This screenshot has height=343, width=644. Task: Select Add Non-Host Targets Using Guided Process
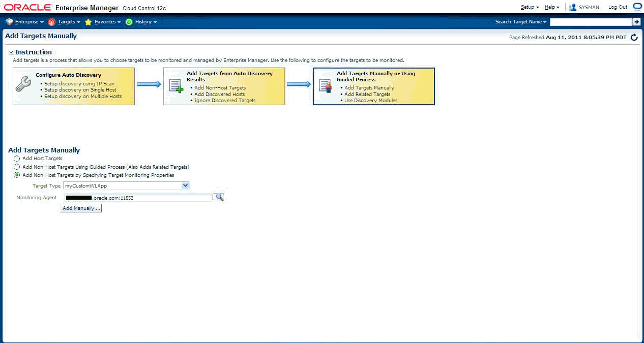[x=17, y=167]
